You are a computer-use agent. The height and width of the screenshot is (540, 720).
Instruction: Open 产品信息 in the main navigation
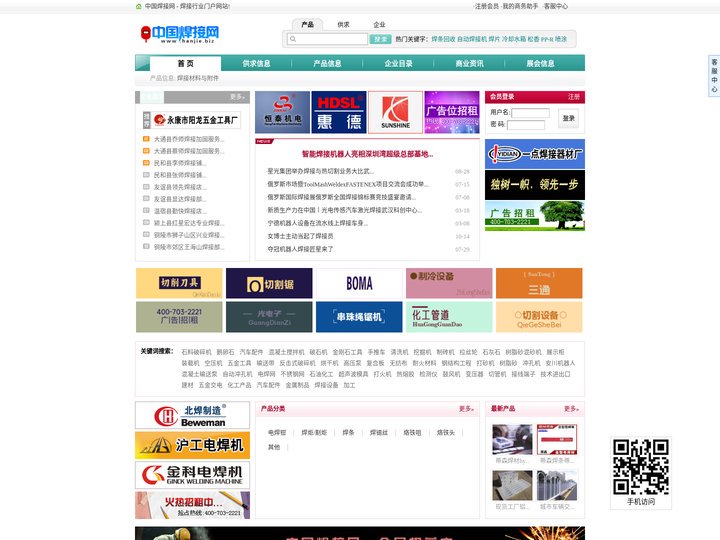(327, 63)
